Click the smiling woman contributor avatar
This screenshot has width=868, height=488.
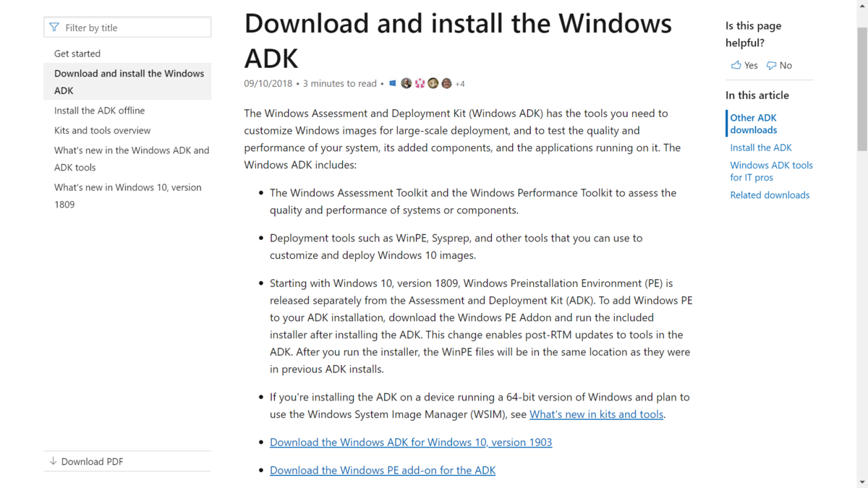(x=447, y=83)
